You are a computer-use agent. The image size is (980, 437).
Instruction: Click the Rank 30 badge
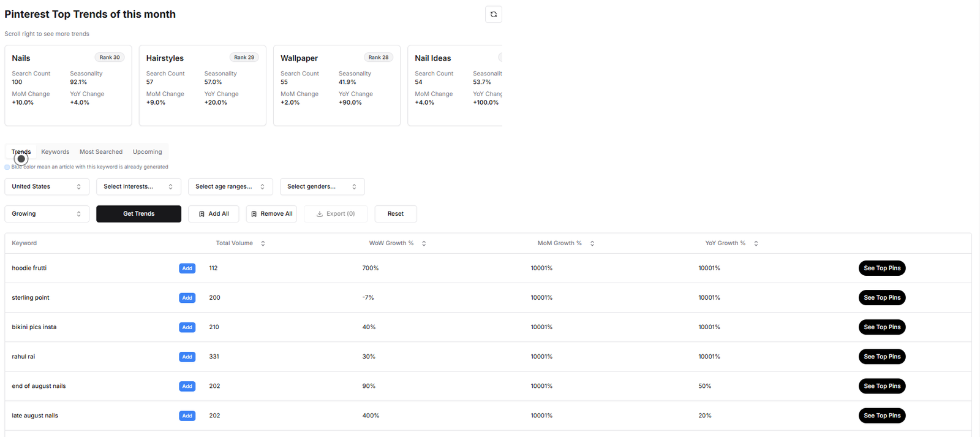pos(110,57)
